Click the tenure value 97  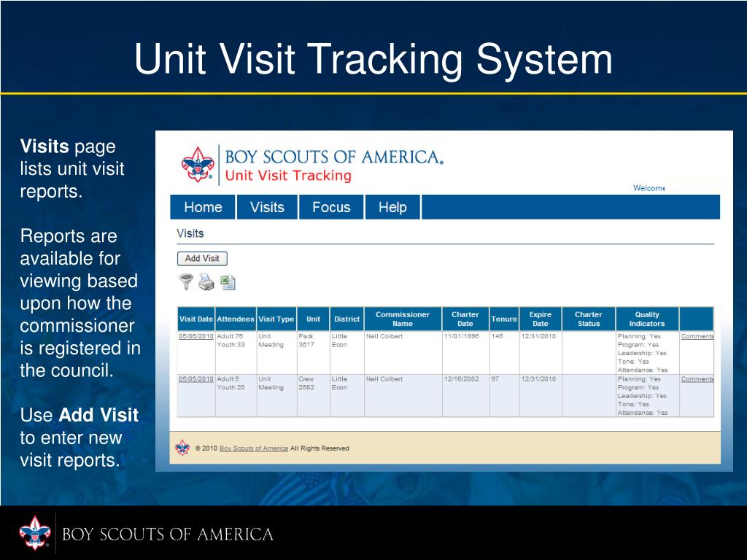(x=495, y=379)
